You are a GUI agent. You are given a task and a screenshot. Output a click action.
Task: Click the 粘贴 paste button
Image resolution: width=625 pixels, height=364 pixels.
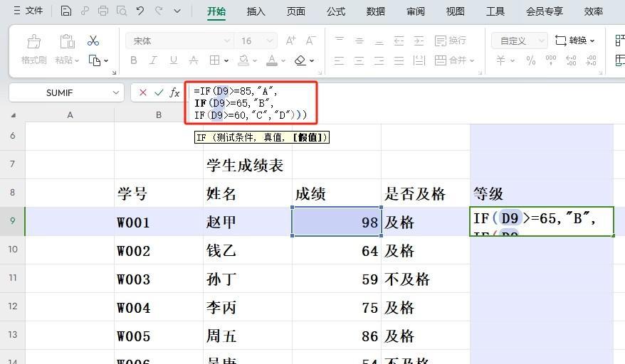point(67,49)
